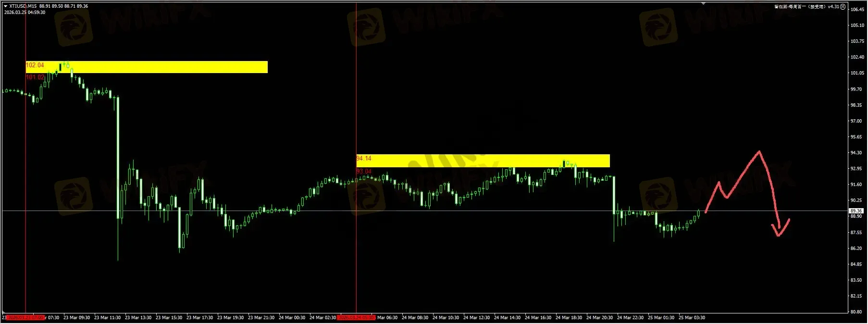Click the 23 Mar 09:30 time axis label
Image resolution: width=868 pixels, height=324 pixels.
click(76, 318)
